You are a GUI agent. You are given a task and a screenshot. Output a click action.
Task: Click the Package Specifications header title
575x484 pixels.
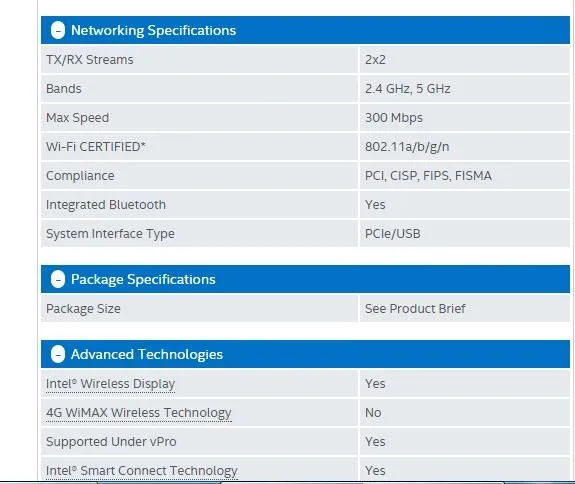(x=143, y=280)
